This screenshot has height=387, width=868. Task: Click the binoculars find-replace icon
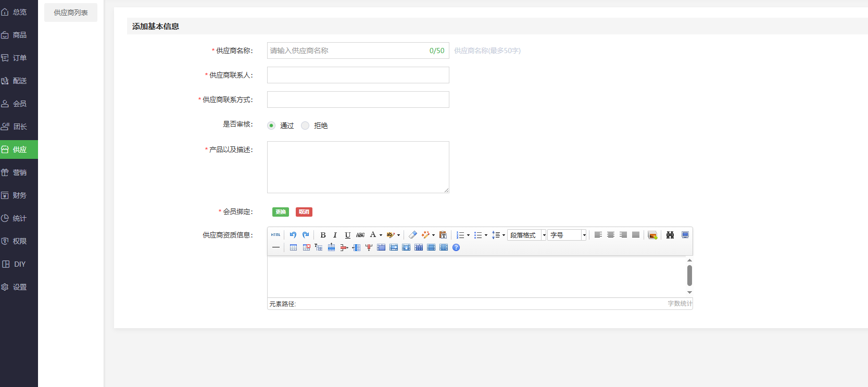point(670,235)
